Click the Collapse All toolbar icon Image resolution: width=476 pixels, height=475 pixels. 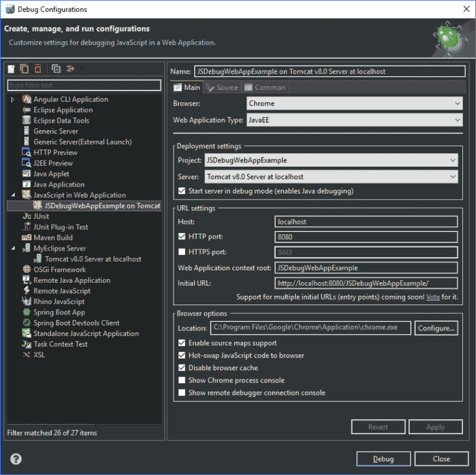click(x=56, y=69)
